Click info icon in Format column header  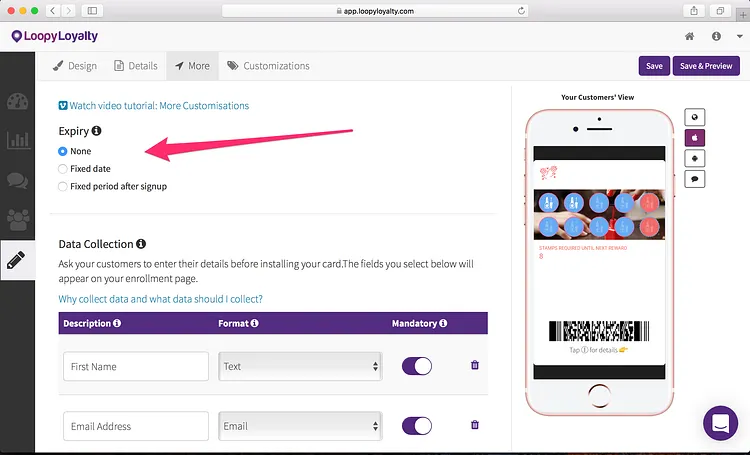[x=254, y=323]
